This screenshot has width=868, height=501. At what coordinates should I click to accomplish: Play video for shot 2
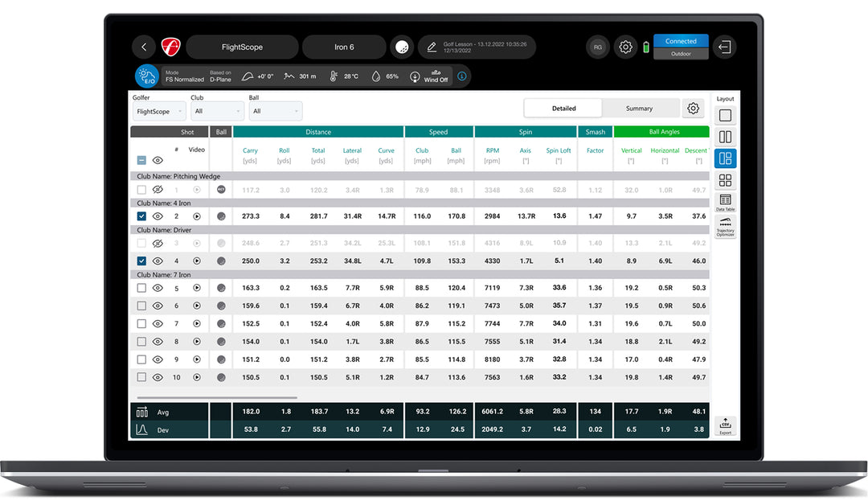tap(197, 216)
